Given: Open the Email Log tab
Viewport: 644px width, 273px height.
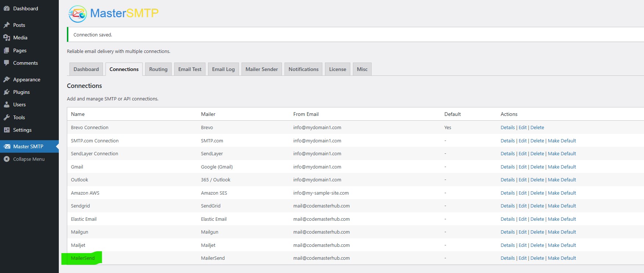Looking at the screenshot, I should [x=223, y=69].
